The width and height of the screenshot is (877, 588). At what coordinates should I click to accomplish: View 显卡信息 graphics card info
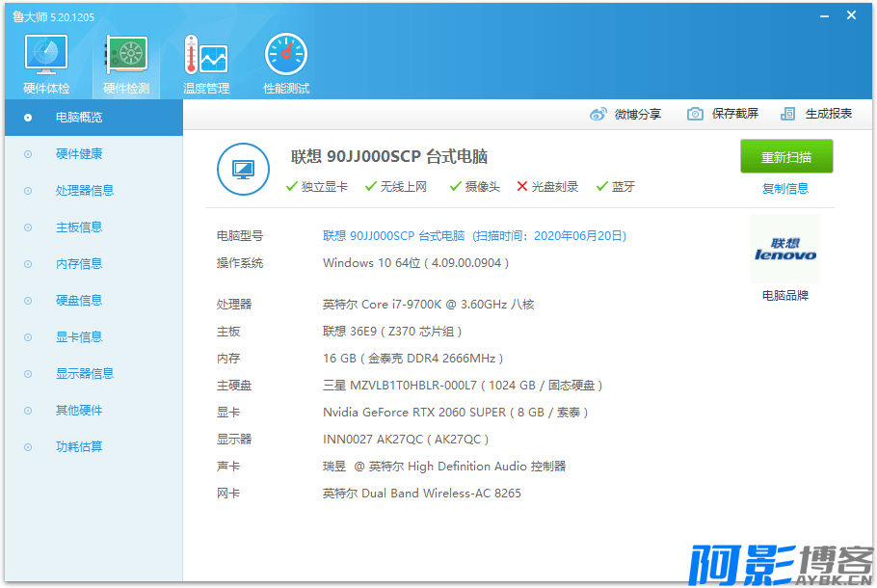pos(79,337)
